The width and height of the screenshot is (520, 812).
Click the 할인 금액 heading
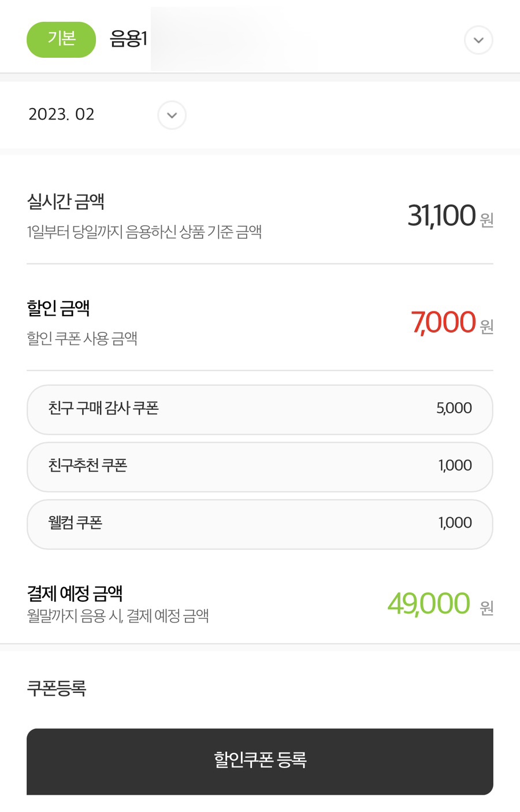coord(58,308)
